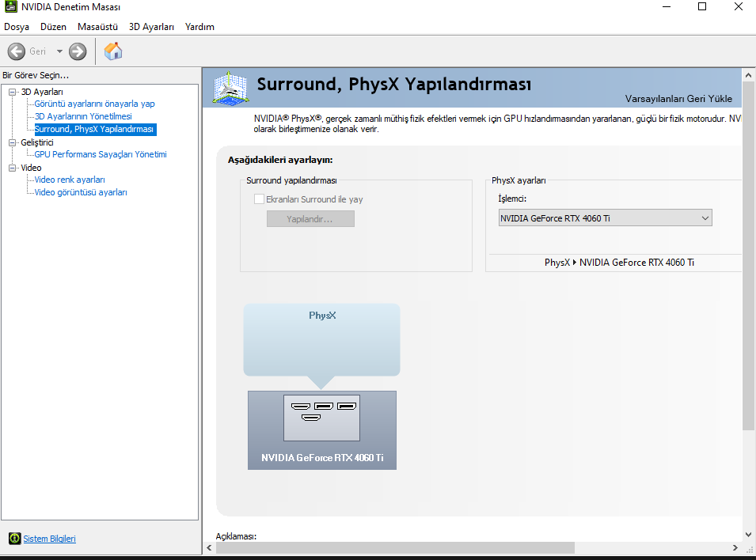Open Video renk ayarları
The width and height of the screenshot is (756, 560).
(70, 180)
